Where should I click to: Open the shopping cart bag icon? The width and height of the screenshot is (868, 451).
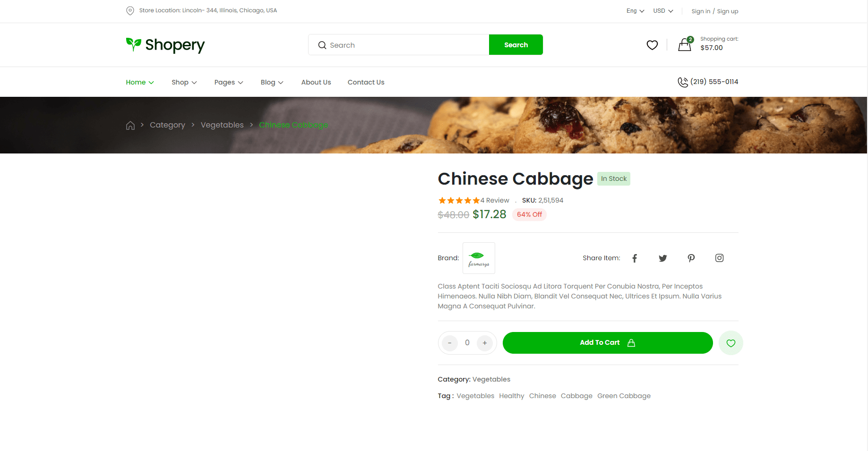point(685,45)
